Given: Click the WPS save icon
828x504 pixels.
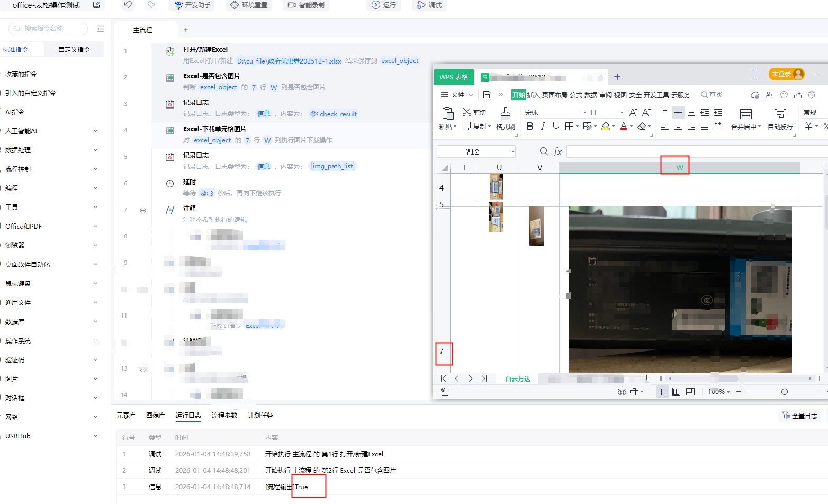Looking at the screenshot, I should tap(487, 95).
